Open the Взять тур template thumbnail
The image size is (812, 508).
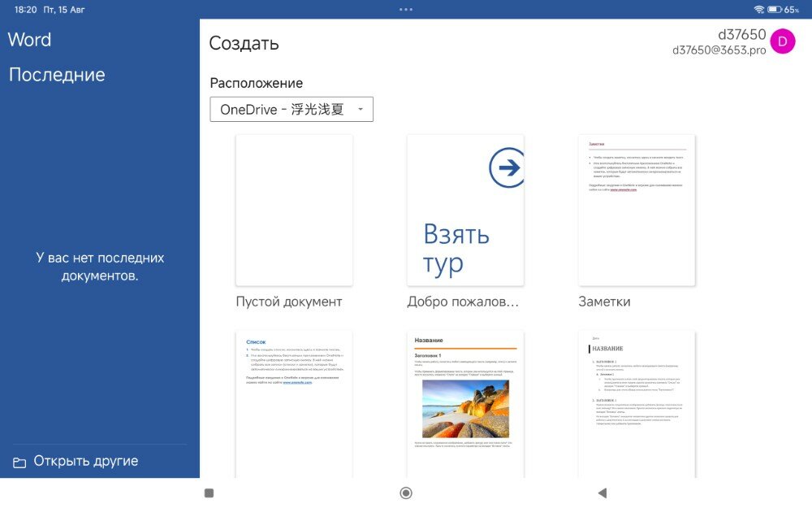pos(465,210)
